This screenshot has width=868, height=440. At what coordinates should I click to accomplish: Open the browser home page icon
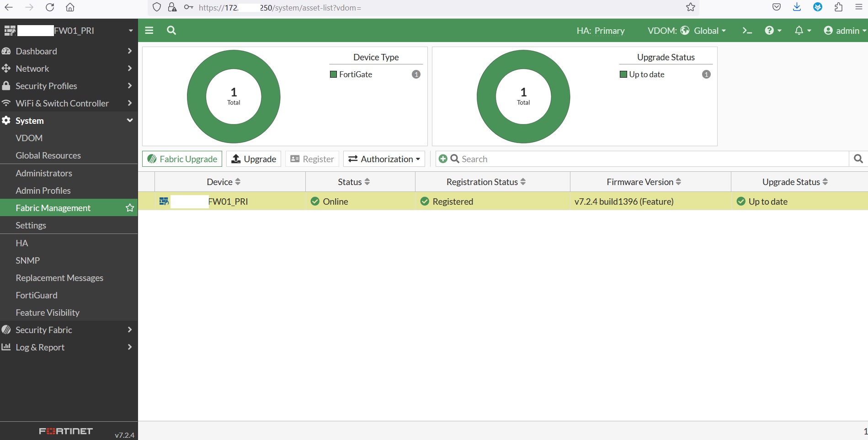[70, 7]
